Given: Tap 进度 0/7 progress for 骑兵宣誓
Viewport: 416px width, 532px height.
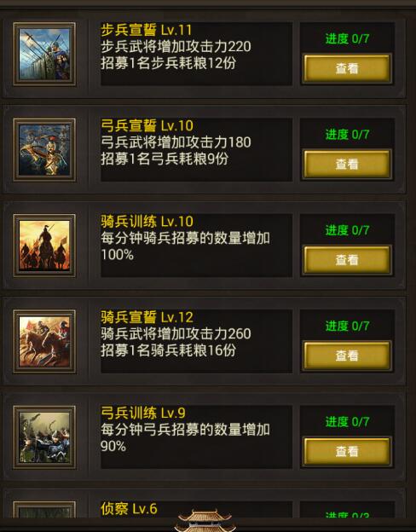Looking at the screenshot, I should click(347, 326).
